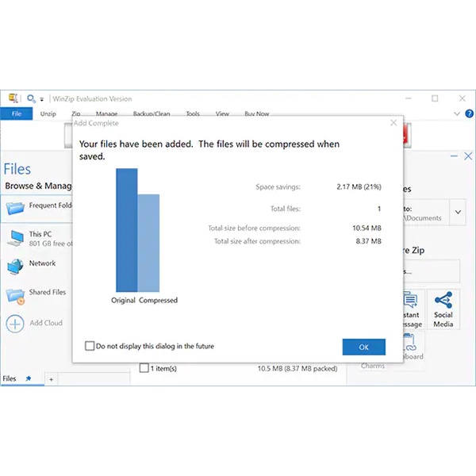Open the quick access toolbar dropdown arrow
The width and height of the screenshot is (476, 476).
[42, 99]
